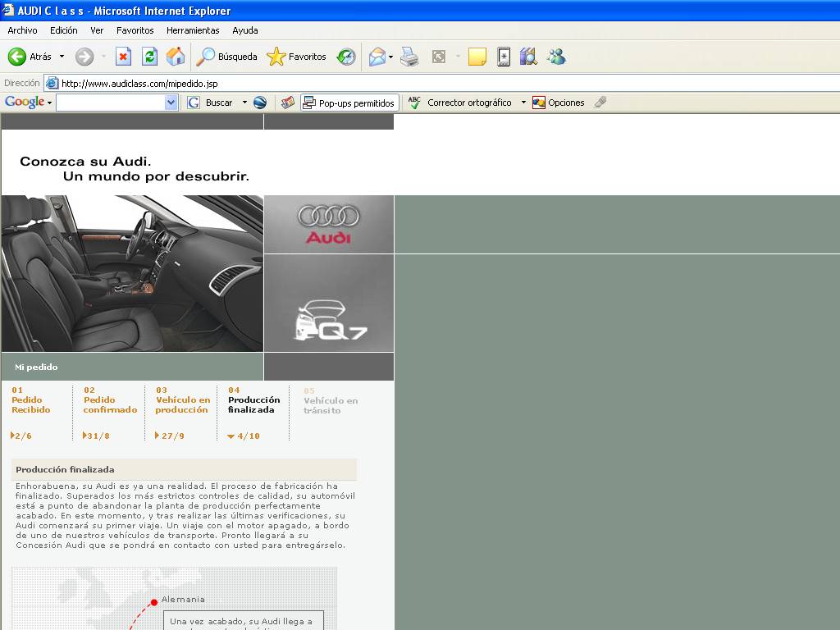This screenshot has height=630, width=840.
Task: Open the Google logo toolbar menu
Action: [28, 102]
